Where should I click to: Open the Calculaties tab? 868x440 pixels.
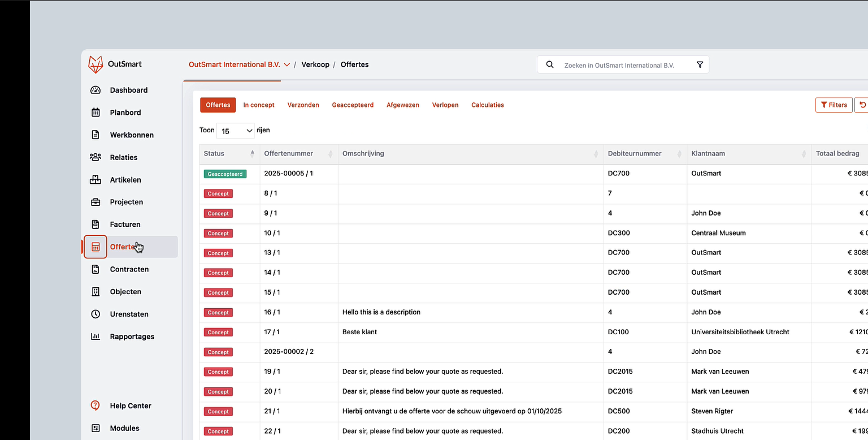487,105
